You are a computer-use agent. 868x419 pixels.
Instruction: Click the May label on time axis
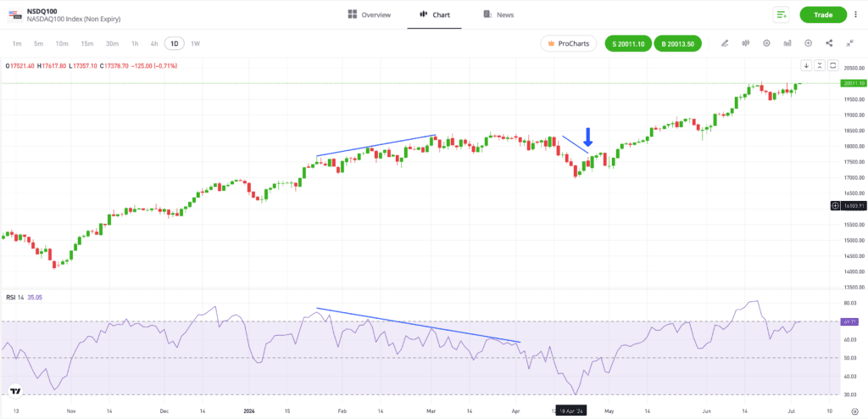point(609,412)
